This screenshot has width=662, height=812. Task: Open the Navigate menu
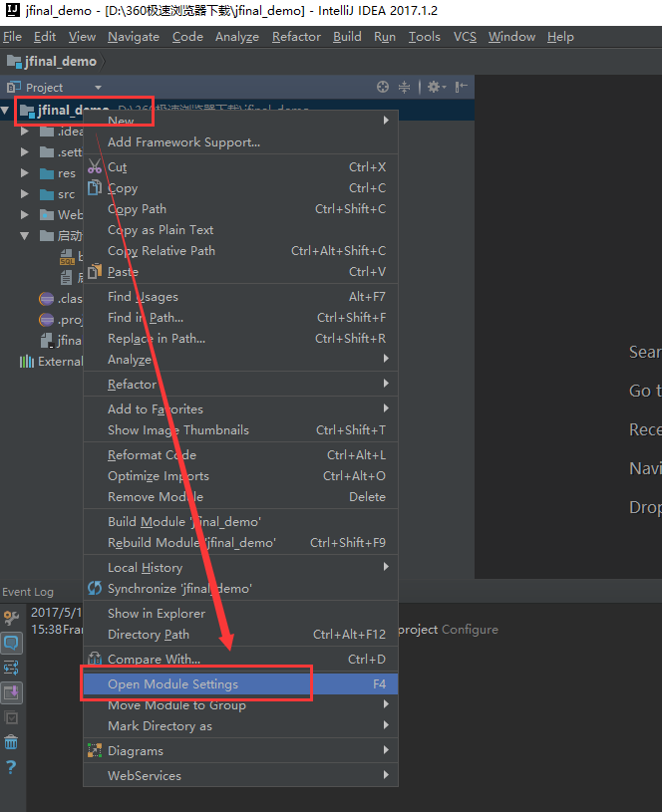(134, 37)
